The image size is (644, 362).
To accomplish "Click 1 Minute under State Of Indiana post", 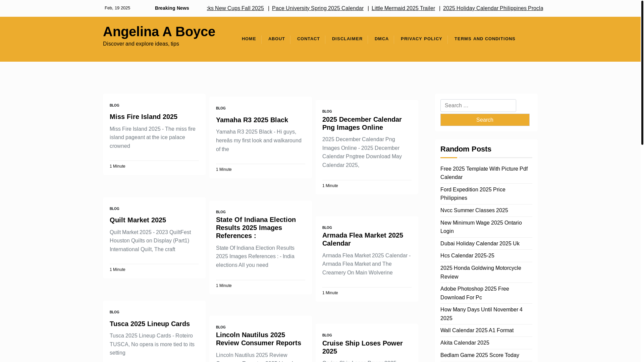I will (224, 286).
